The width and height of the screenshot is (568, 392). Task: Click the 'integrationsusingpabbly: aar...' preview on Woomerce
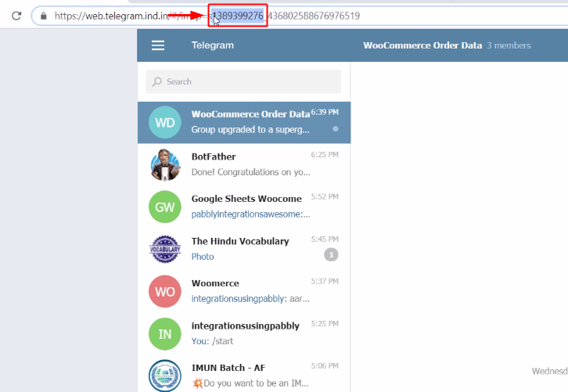click(250, 299)
